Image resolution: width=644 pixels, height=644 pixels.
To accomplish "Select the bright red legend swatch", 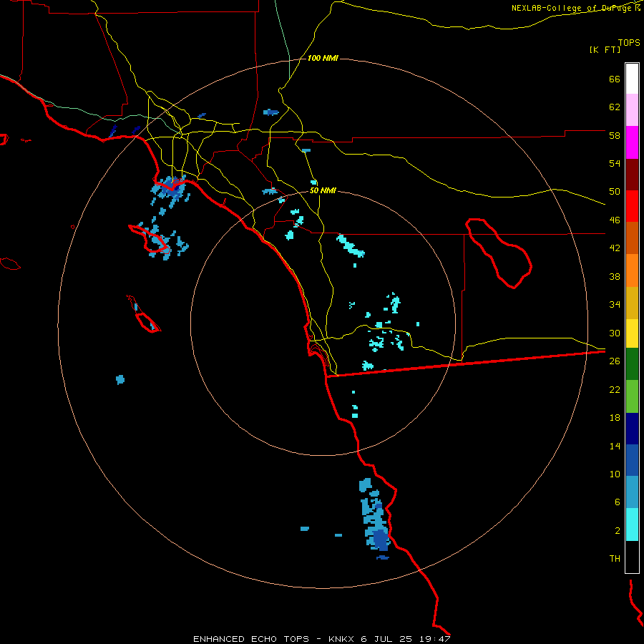I will pos(632,206).
